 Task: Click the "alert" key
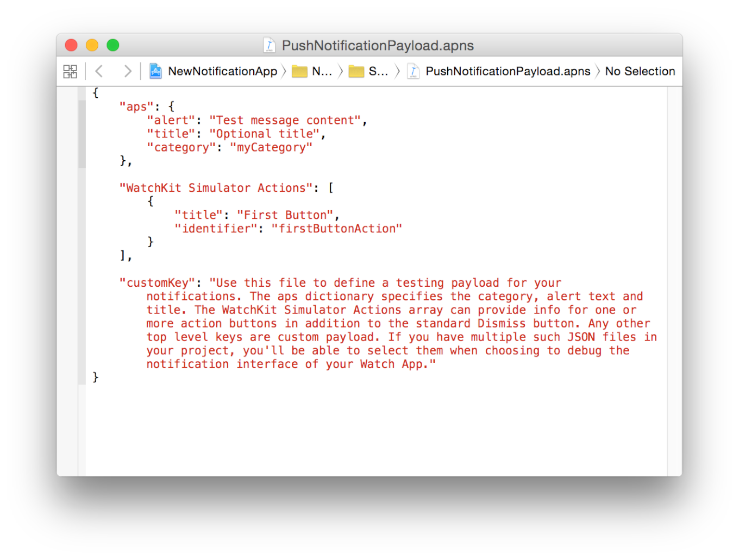(x=171, y=120)
